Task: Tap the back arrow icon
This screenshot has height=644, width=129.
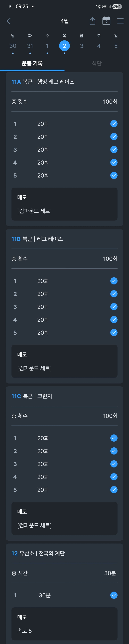Action: (x=9, y=21)
